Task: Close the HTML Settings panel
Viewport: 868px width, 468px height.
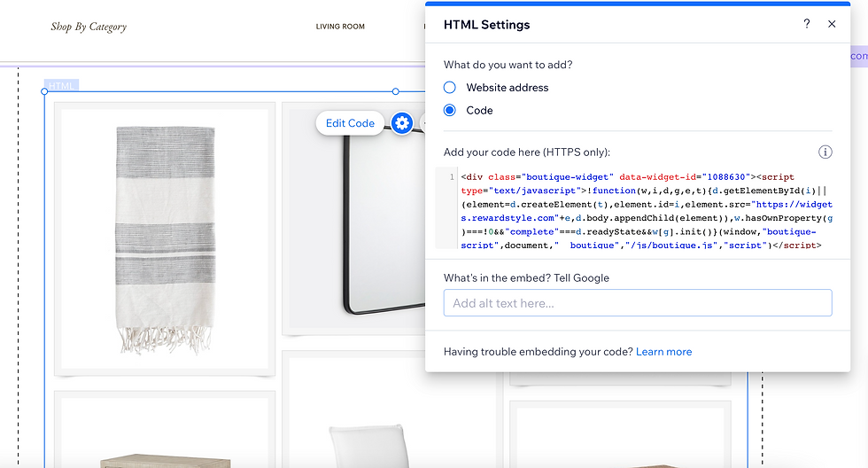Action: 832,24
